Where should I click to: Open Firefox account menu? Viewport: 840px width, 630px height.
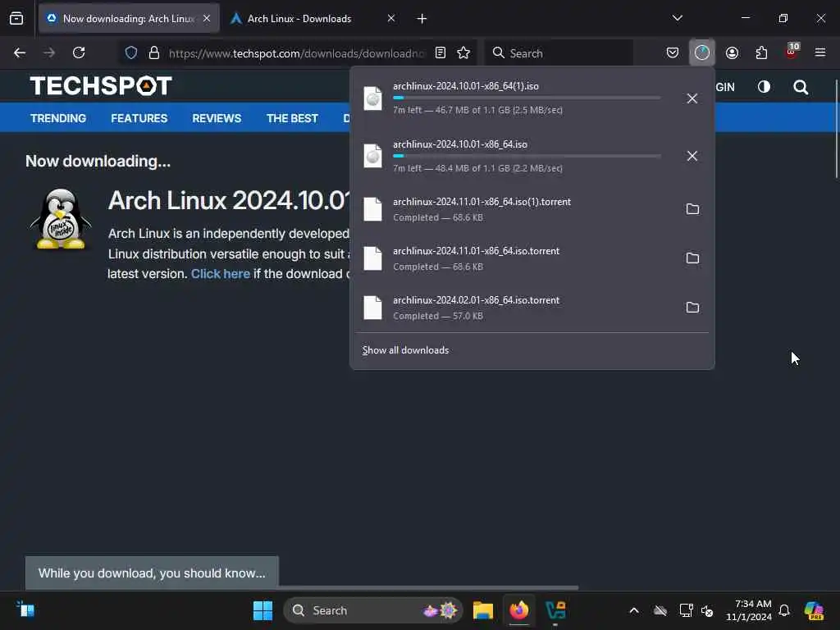pyautogui.click(x=733, y=53)
